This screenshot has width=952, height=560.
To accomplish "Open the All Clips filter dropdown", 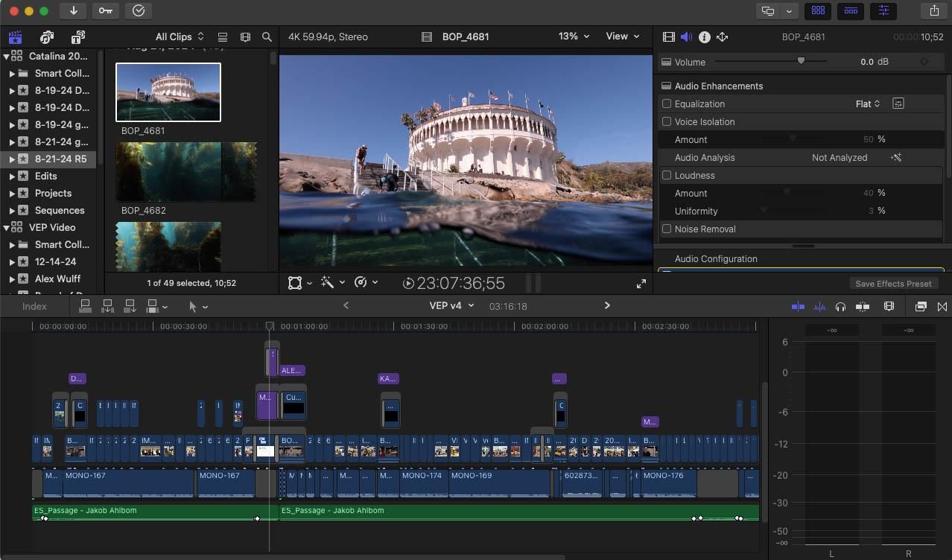I will click(x=180, y=36).
